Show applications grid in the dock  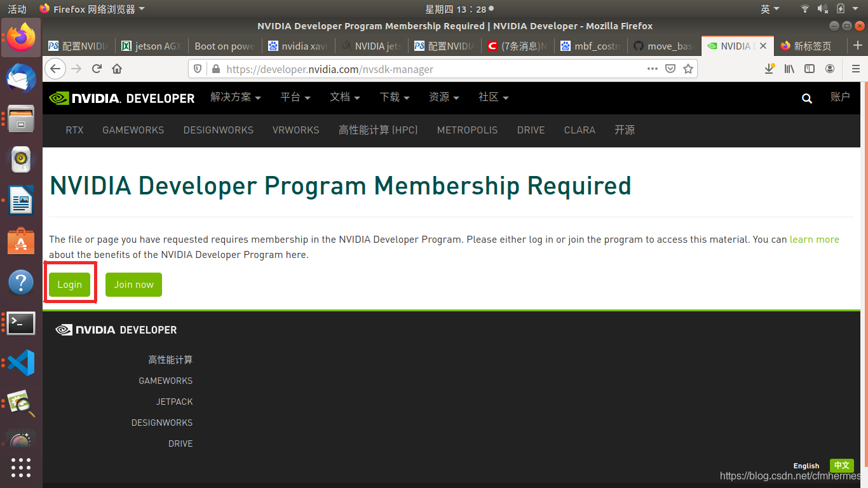tap(21, 468)
